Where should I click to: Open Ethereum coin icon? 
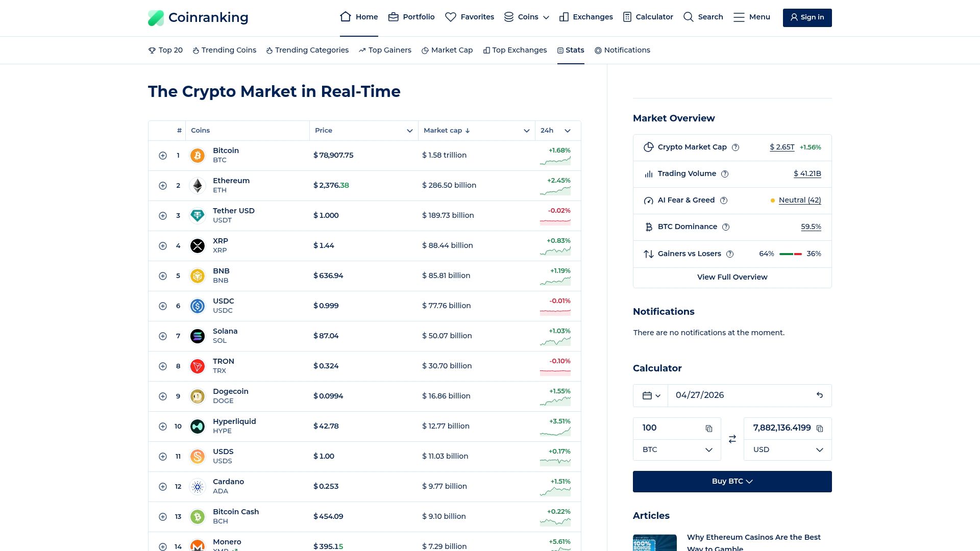[198, 186]
